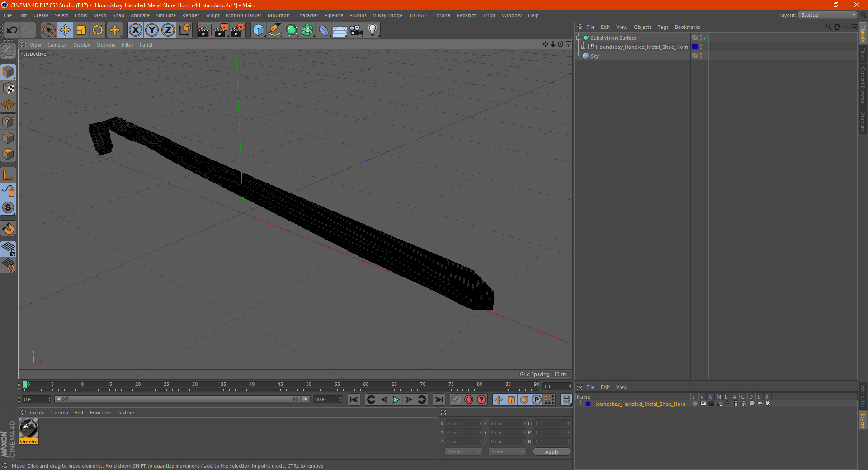The width and height of the screenshot is (868, 470).
Task: Switch to Points mode
Action: [8, 122]
